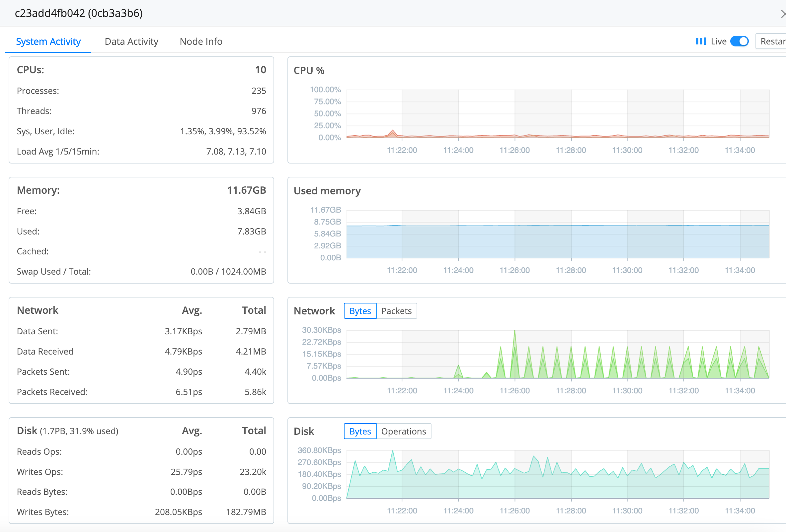Image resolution: width=786 pixels, height=532 pixels.
Task: Switch to the Data Activity tab
Action: click(131, 41)
